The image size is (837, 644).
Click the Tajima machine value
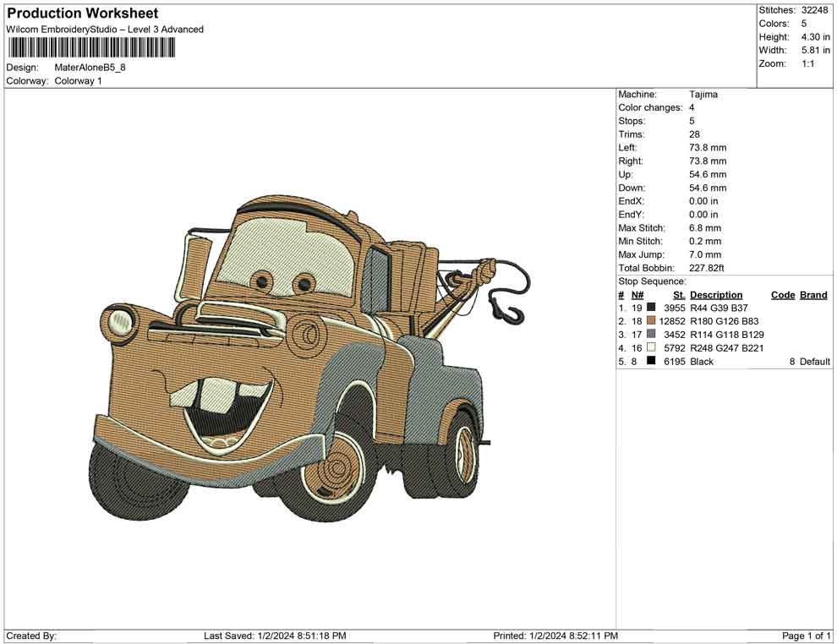click(x=703, y=95)
